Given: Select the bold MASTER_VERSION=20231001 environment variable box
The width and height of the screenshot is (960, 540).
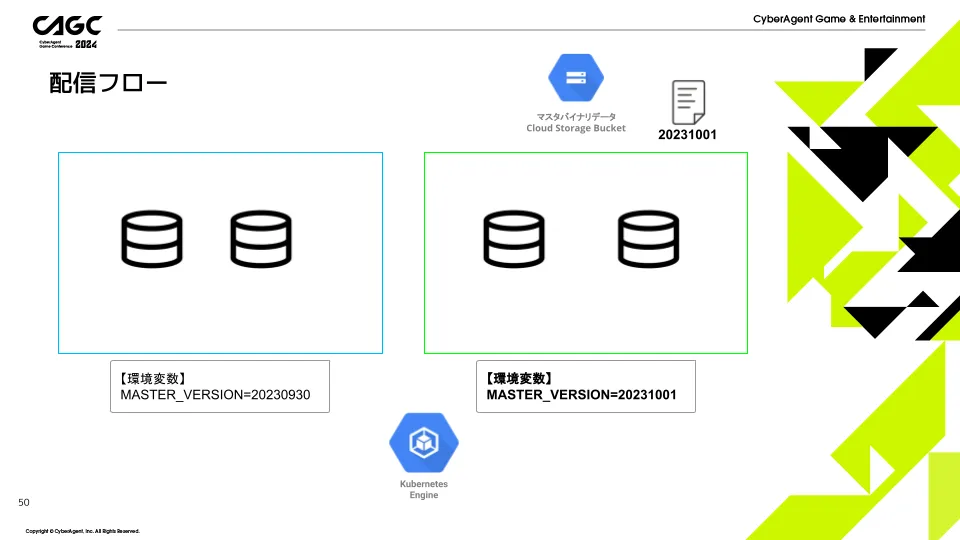Looking at the screenshot, I should (585, 386).
